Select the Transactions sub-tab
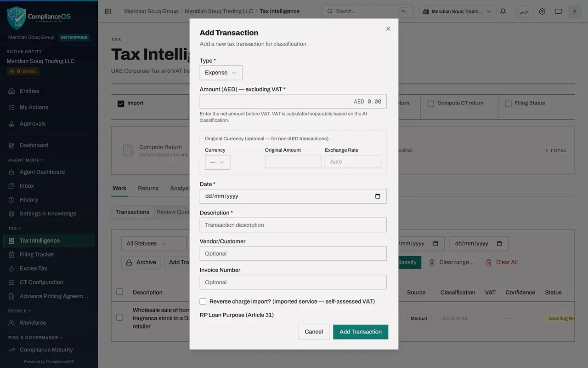Viewport: 588px width, 368px height. [x=132, y=212]
